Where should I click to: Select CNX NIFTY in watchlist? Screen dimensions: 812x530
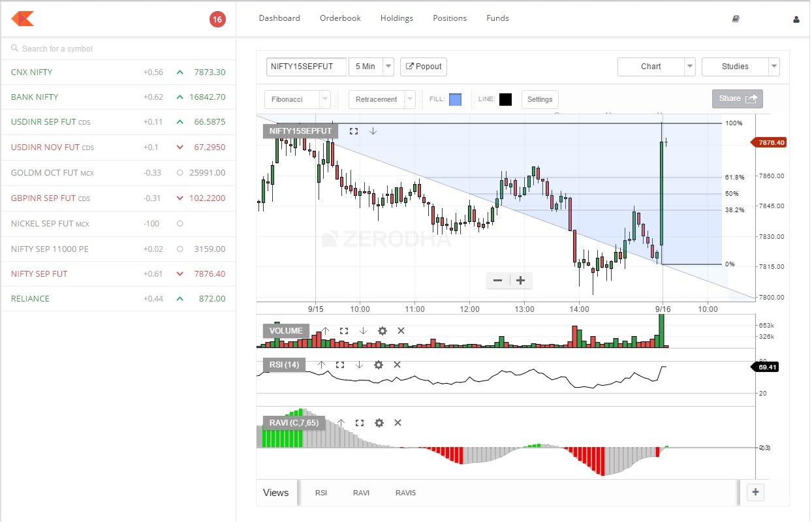pyautogui.click(x=118, y=72)
